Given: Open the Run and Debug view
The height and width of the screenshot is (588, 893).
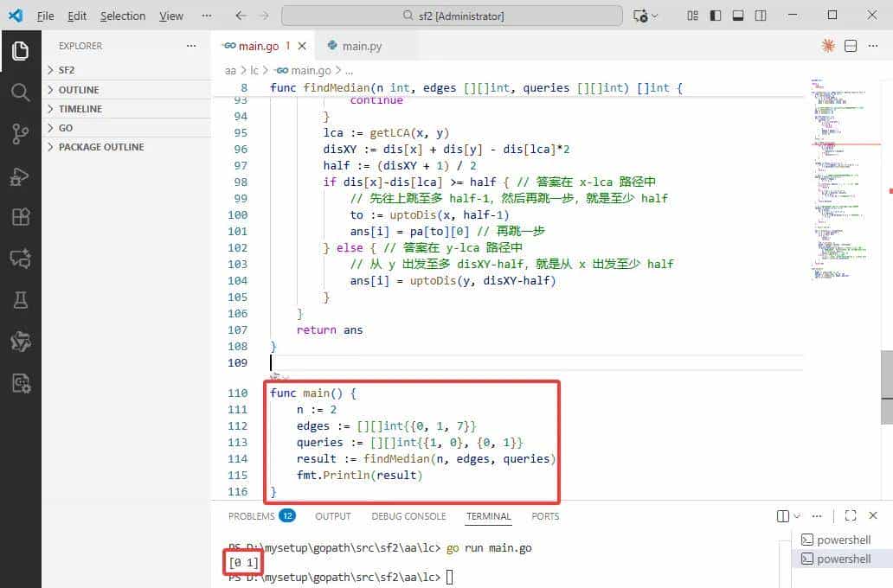Looking at the screenshot, I should [x=21, y=176].
